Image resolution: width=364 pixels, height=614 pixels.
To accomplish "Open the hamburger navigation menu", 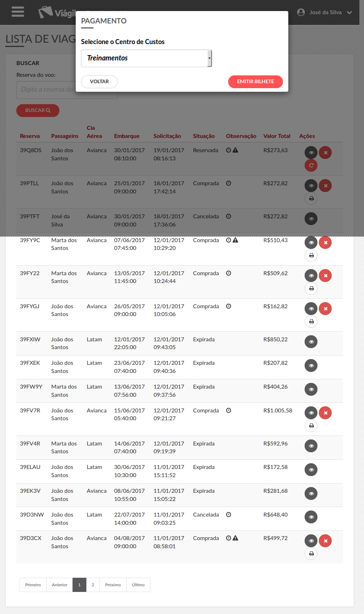I will point(18,12).
